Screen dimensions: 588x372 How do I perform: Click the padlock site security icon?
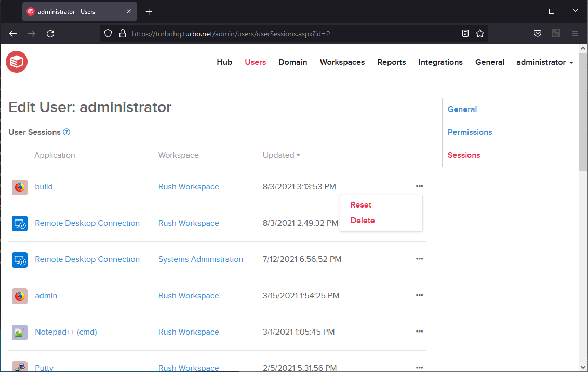click(122, 34)
